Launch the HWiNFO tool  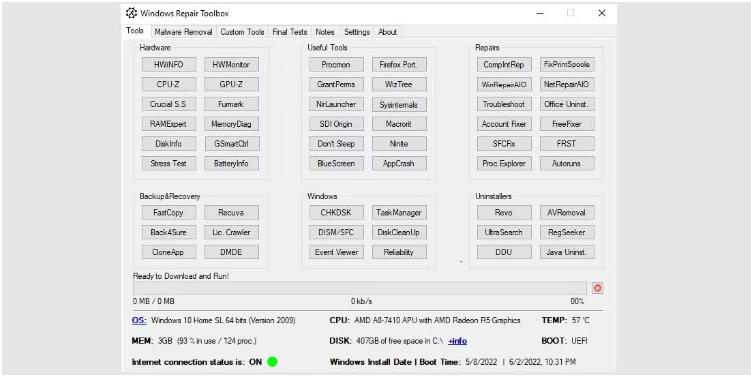point(169,65)
